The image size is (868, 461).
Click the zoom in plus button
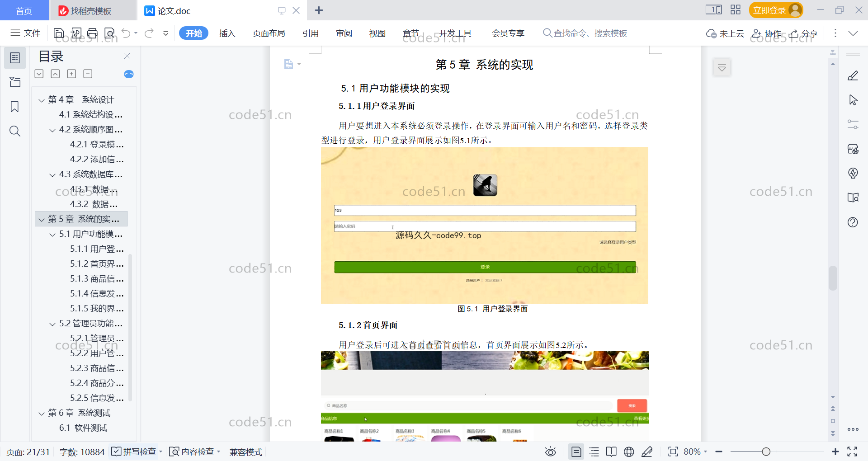(835, 452)
